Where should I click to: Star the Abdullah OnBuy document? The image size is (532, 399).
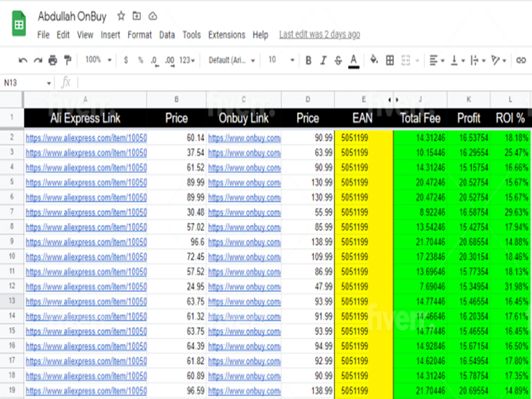point(121,16)
